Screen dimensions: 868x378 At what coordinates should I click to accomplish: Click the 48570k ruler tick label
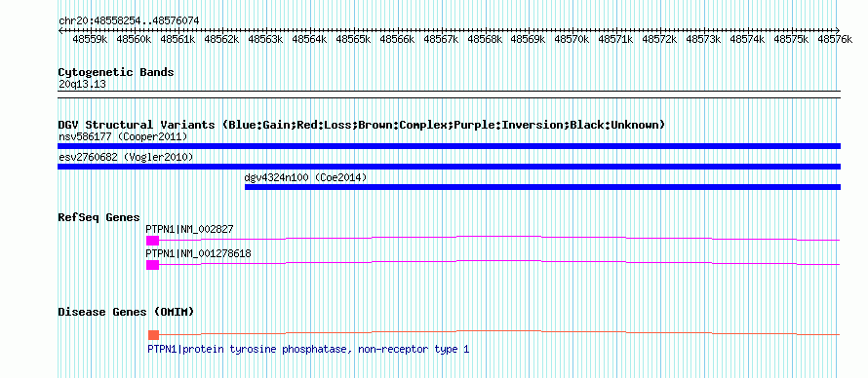click(x=572, y=40)
